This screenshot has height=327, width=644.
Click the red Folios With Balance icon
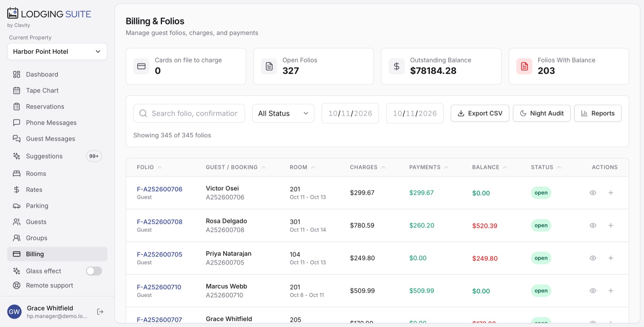(524, 66)
